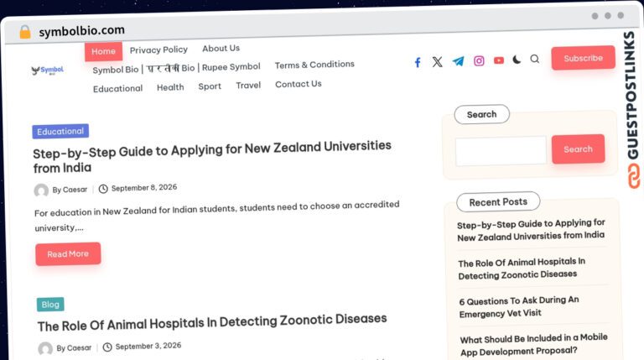This screenshot has width=644, height=360.
Task: Open the YouTube icon link
Action: 499,60
